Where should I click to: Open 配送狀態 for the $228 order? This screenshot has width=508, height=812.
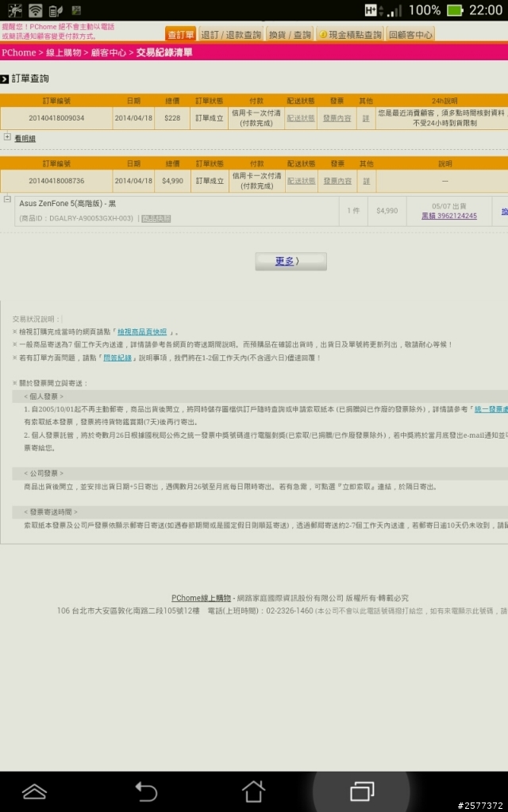pyautogui.click(x=301, y=118)
